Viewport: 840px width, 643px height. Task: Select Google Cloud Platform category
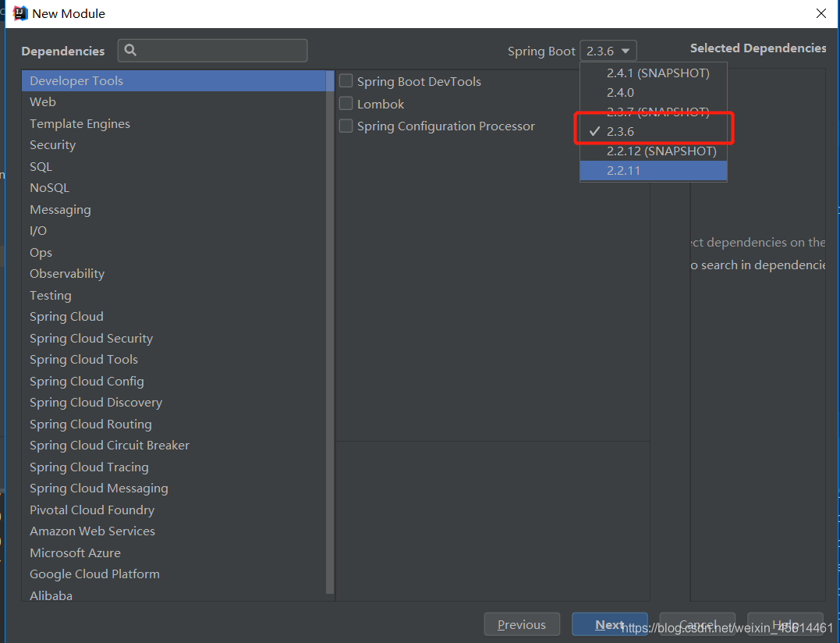(x=174, y=574)
